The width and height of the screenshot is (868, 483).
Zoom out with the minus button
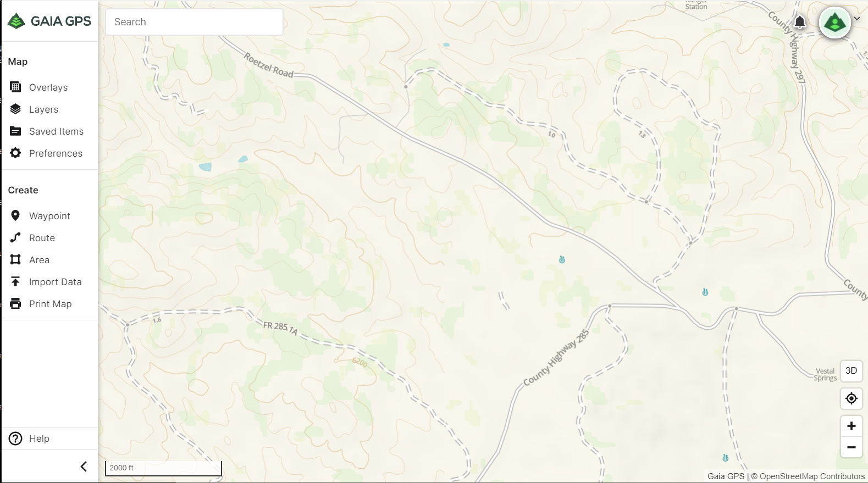[x=851, y=447]
